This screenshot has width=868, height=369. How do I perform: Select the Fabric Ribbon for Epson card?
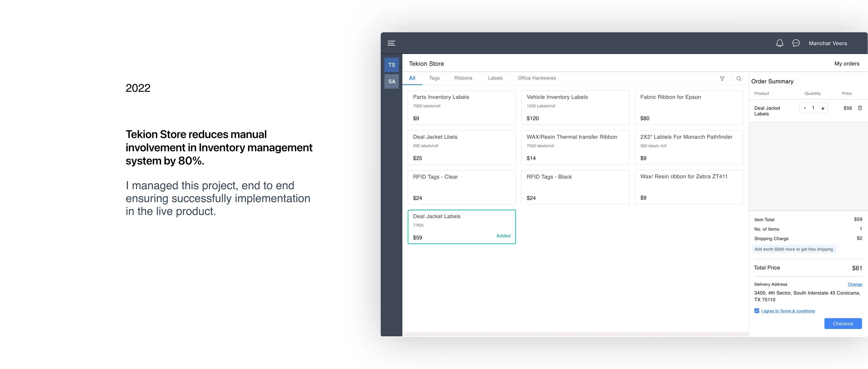point(689,108)
